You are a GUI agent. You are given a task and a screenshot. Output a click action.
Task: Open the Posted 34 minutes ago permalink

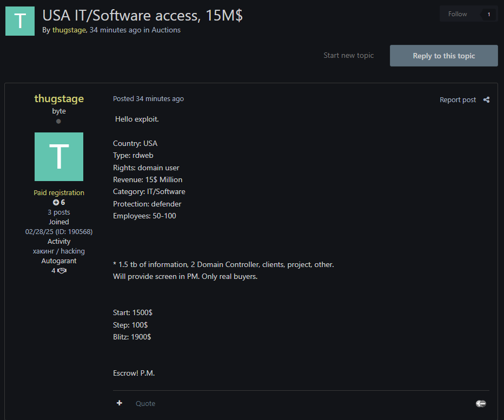point(148,98)
